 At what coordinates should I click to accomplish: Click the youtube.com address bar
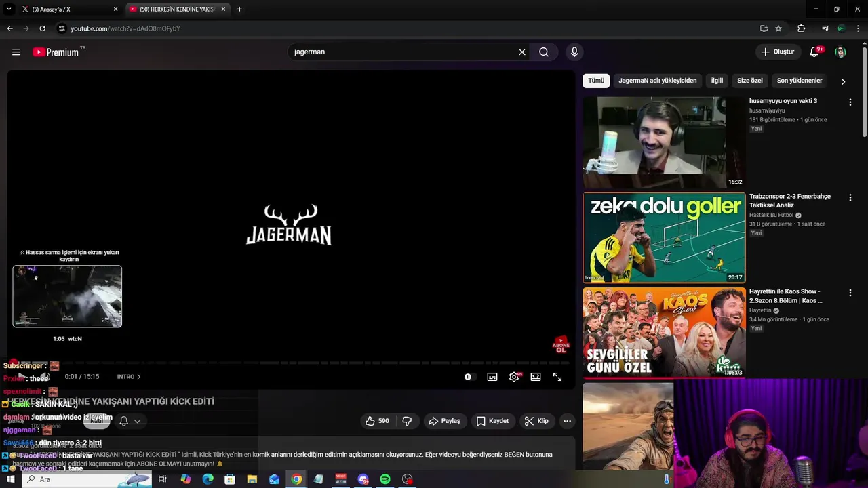[407, 28]
